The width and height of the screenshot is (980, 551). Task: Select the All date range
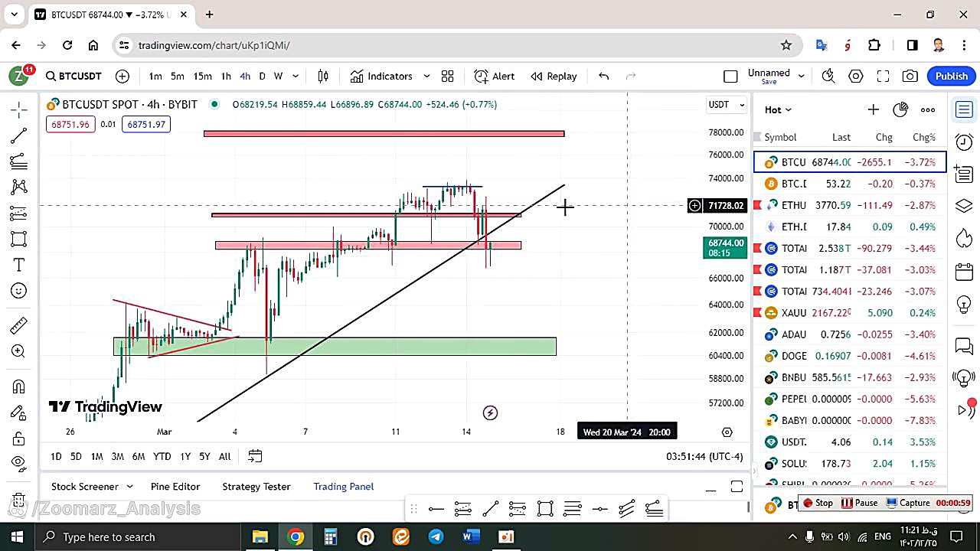[x=224, y=456]
